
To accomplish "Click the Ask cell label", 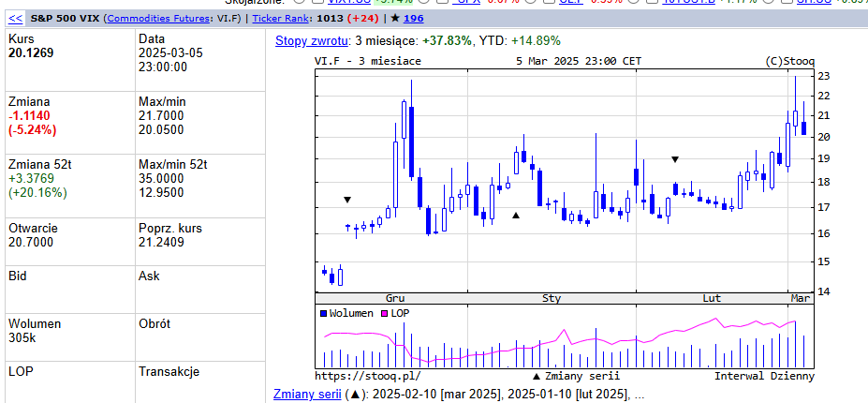I will (x=149, y=276).
